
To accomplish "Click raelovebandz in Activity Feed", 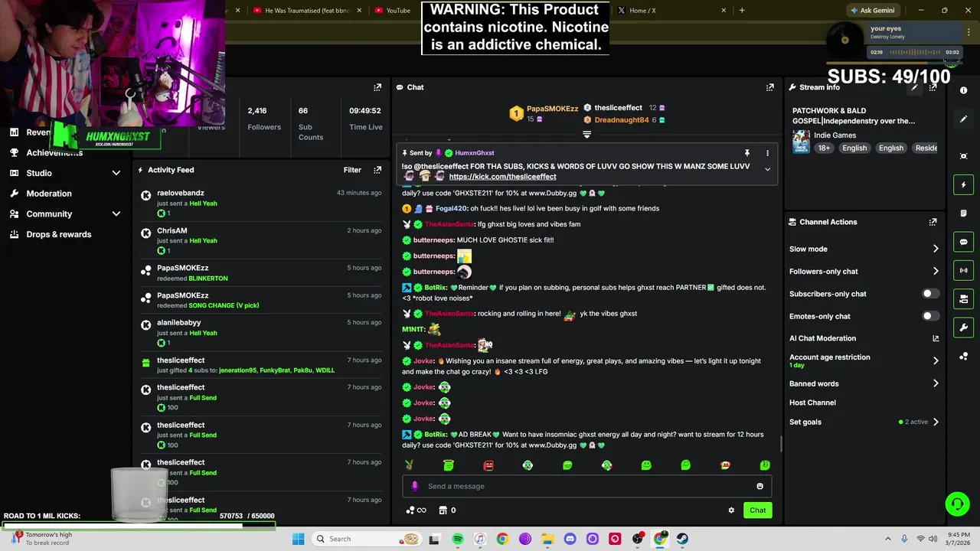I will pos(181,193).
